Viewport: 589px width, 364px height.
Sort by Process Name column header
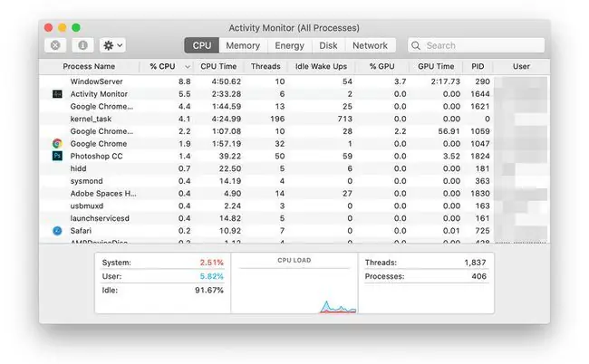[x=89, y=66]
